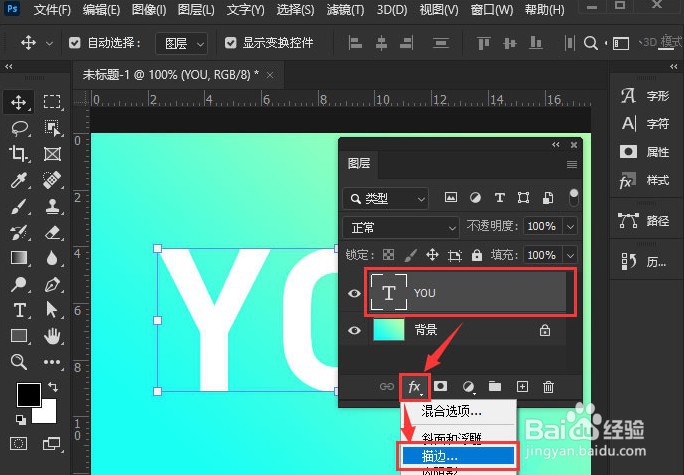Viewport: 684px width, 475px height.
Task: Open the 样式 panel
Action: pyautogui.click(x=645, y=180)
